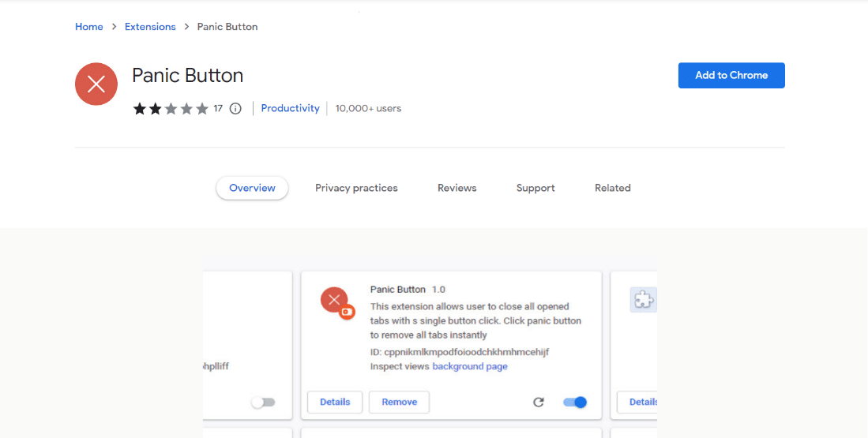This screenshot has height=438, width=868.
Task: Click Details button on Panic Button card
Action: pos(335,402)
